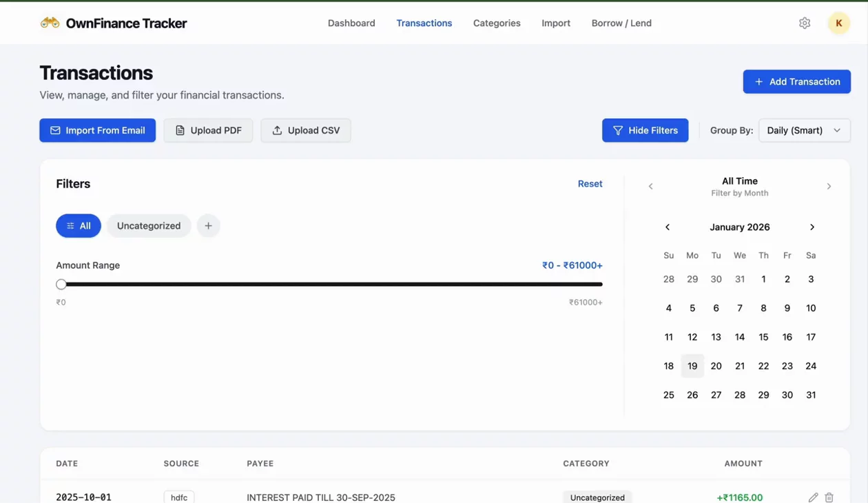Show previous calendar month before January 2026

pyautogui.click(x=667, y=227)
